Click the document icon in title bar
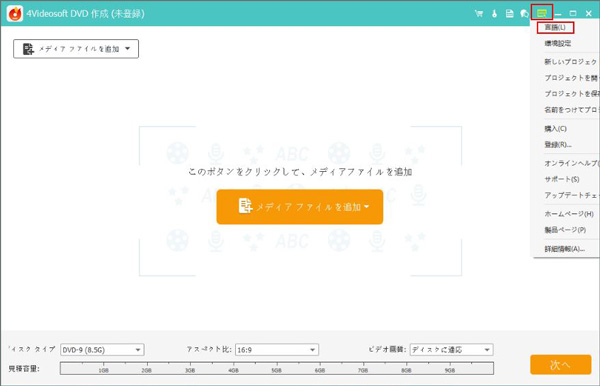Image resolution: width=600 pixels, height=386 pixels. [x=510, y=14]
